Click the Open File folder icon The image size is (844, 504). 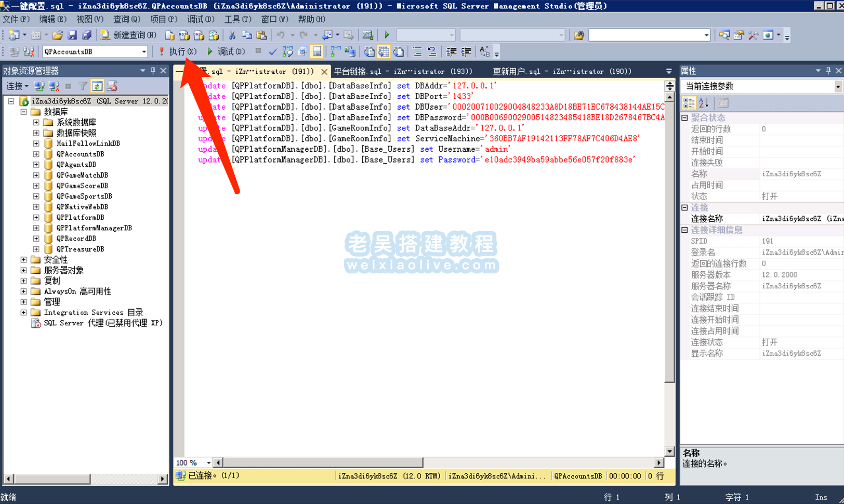pyautogui.click(x=58, y=35)
